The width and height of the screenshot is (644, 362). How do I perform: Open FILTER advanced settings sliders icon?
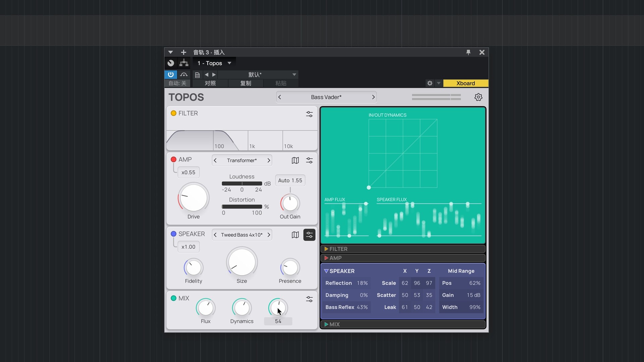click(x=309, y=114)
